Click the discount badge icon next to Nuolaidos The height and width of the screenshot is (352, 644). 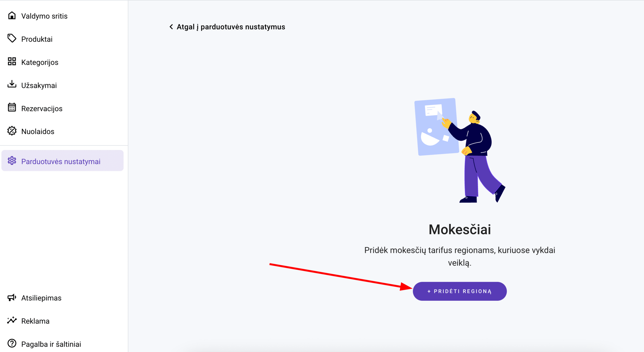(x=12, y=131)
